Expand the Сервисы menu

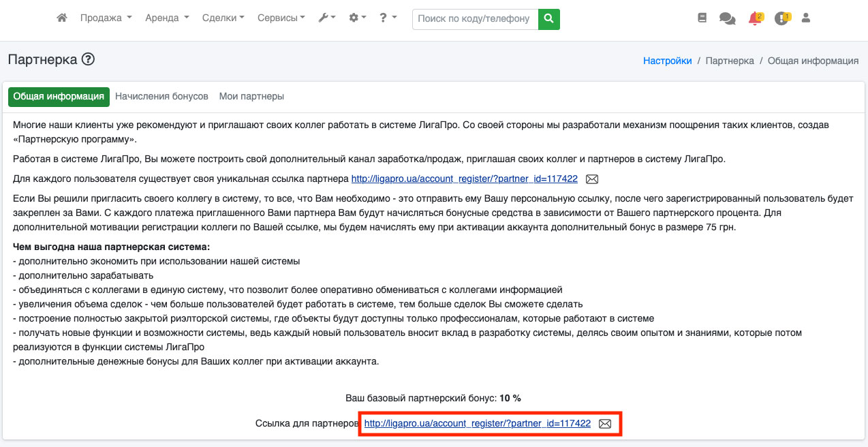[281, 18]
